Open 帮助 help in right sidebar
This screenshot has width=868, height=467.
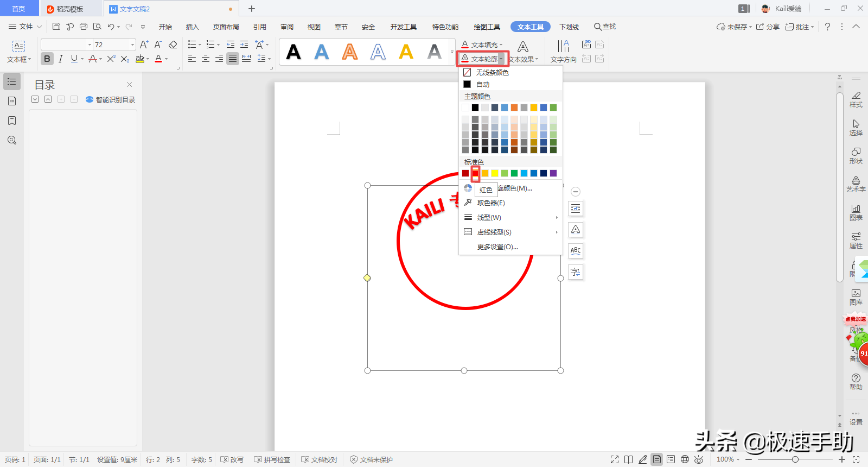856,382
